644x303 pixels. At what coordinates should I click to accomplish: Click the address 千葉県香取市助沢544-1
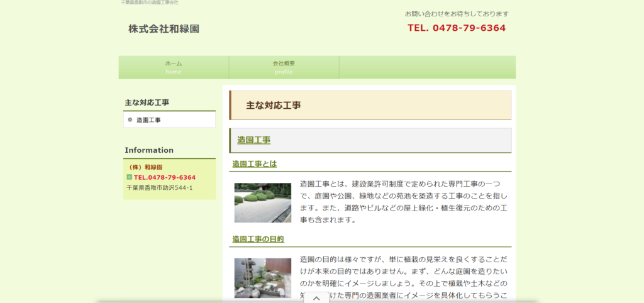coord(160,187)
